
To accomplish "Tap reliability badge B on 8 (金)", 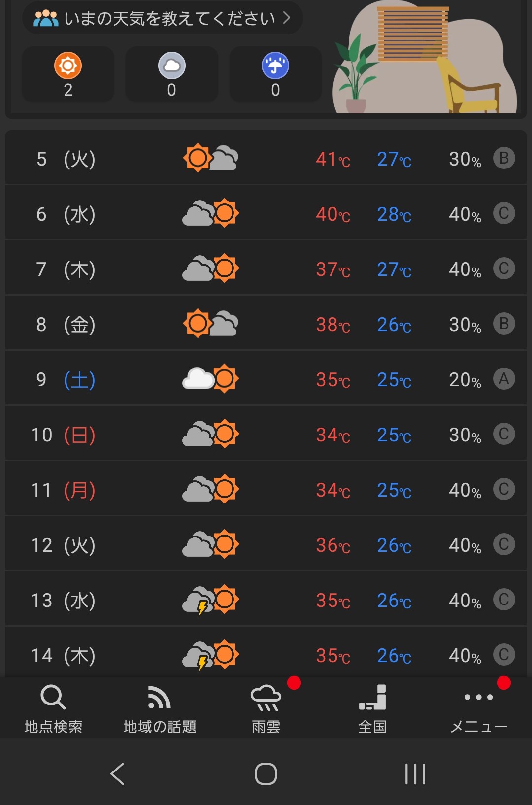I will point(504,324).
